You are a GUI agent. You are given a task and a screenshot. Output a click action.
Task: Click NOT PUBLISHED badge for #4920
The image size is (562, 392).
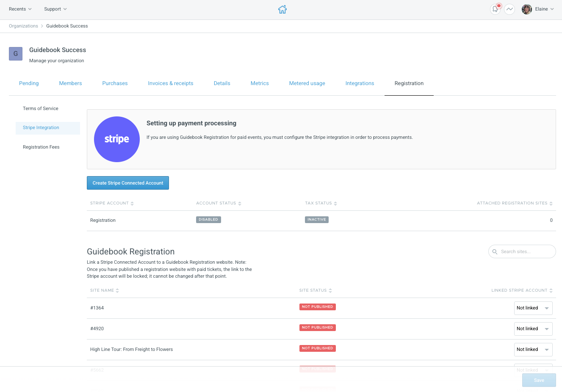pyautogui.click(x=318, y=328)
